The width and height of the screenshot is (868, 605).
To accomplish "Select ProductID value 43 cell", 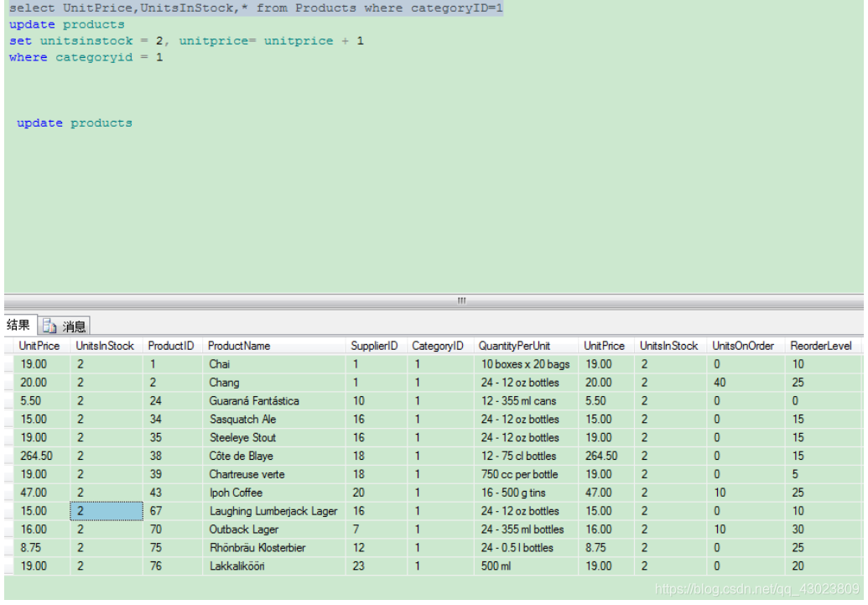I will 173,492.
